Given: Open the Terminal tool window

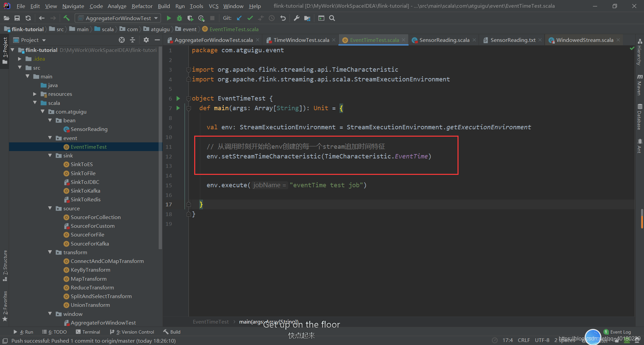Looking at the screenshot, I should pyautogui.click(x=88, y=332).
